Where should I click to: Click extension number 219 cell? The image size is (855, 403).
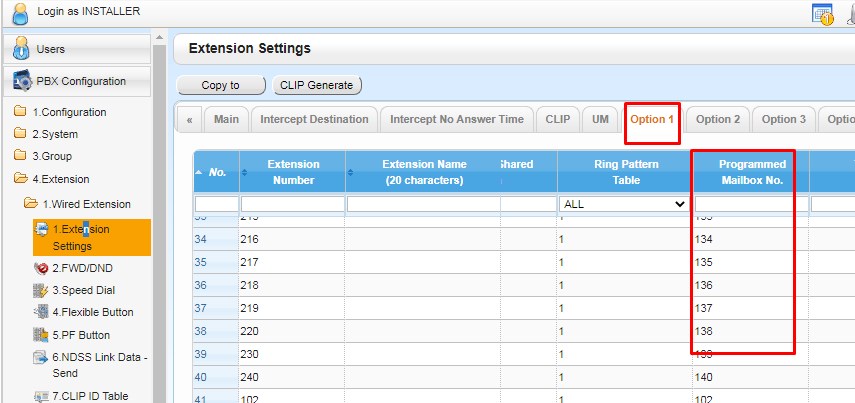tap(292, 308)
